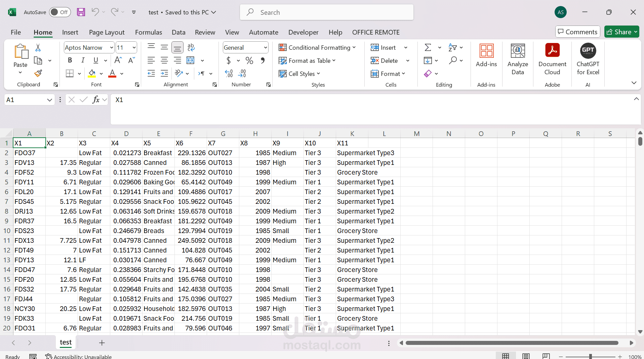
Task: Open the font name dropdown
Action: click(111, 48)
